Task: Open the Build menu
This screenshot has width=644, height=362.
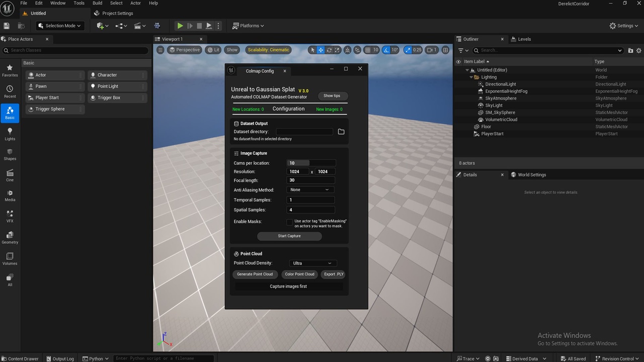Action: 98,3
